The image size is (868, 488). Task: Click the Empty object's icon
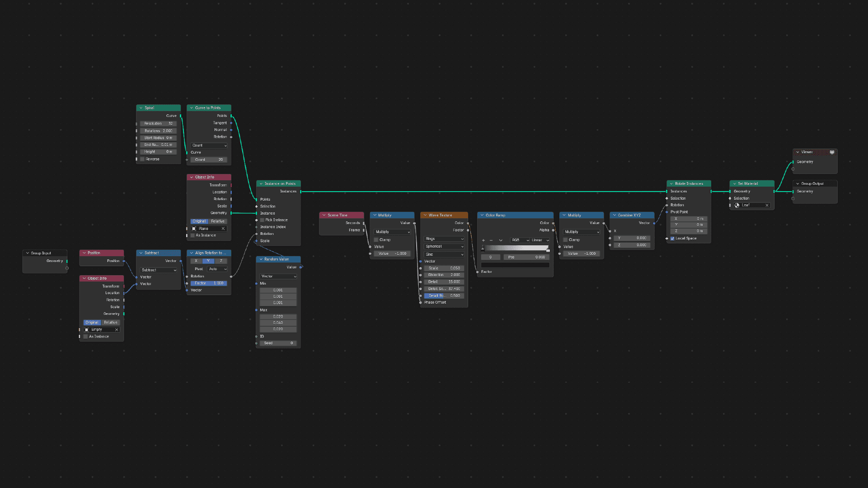(x=87, y=330)
